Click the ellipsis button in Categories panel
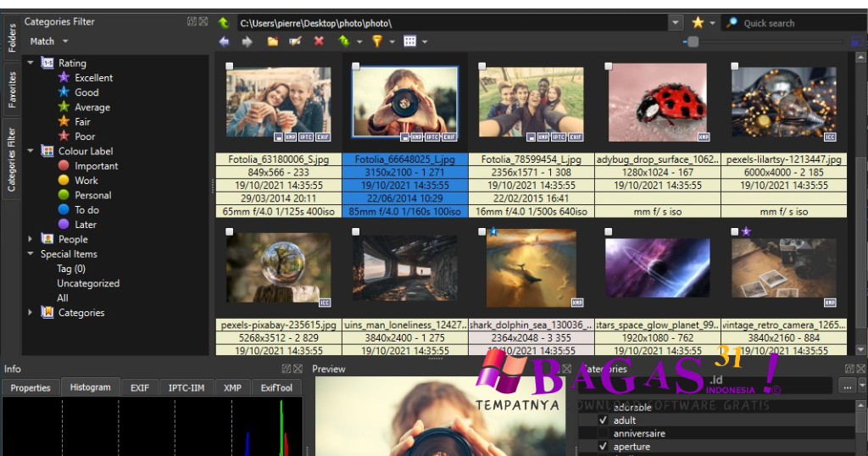Image resolution: width=868 pixels, height=456 pixels. point(847,386)
